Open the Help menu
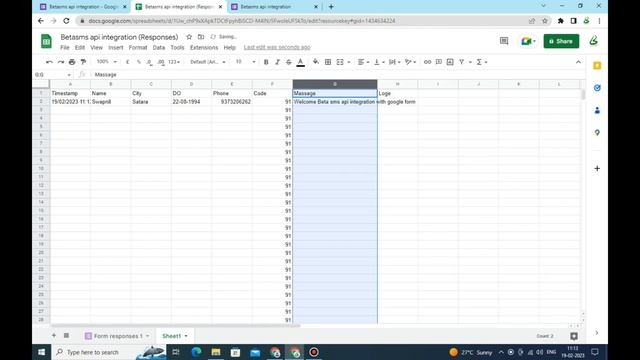Image resolution: width=640 pixels, height=360 pixels. point(230,48)
